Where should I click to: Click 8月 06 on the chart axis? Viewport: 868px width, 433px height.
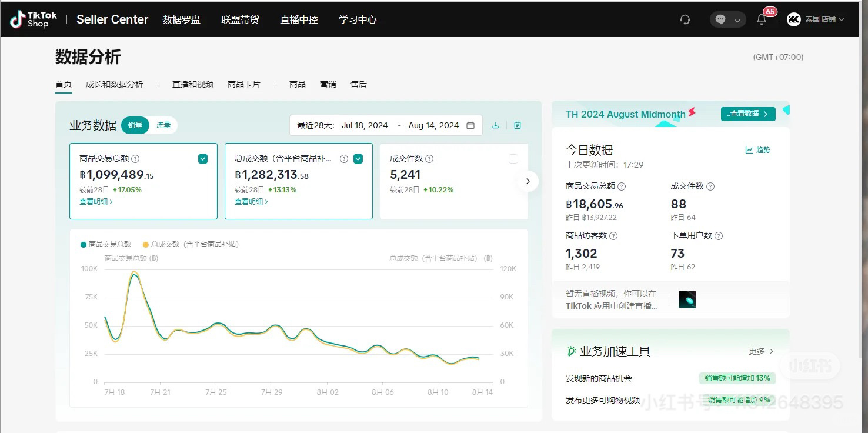pyautogui.click(x=382, y=392)
